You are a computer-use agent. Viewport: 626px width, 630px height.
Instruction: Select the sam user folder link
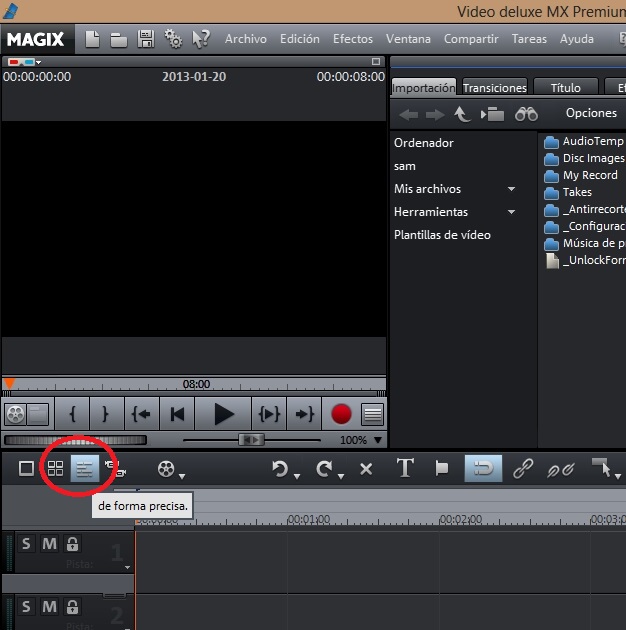tap(405, 166)
